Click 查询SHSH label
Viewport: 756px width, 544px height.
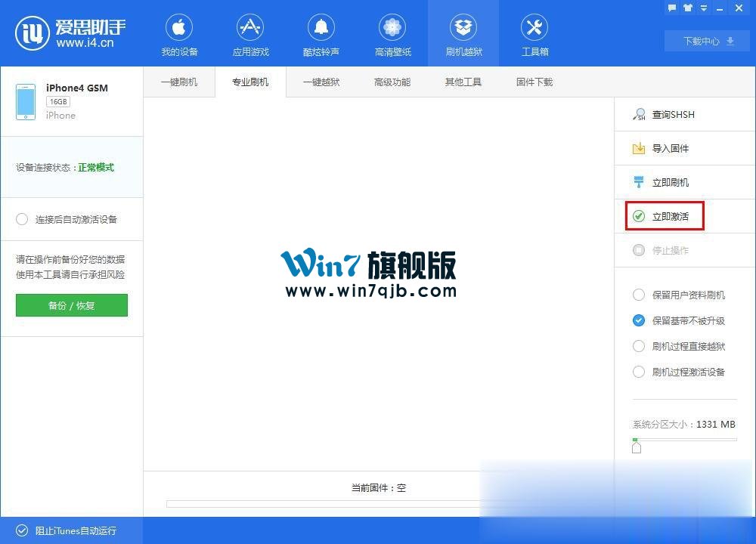pos(673,114)
